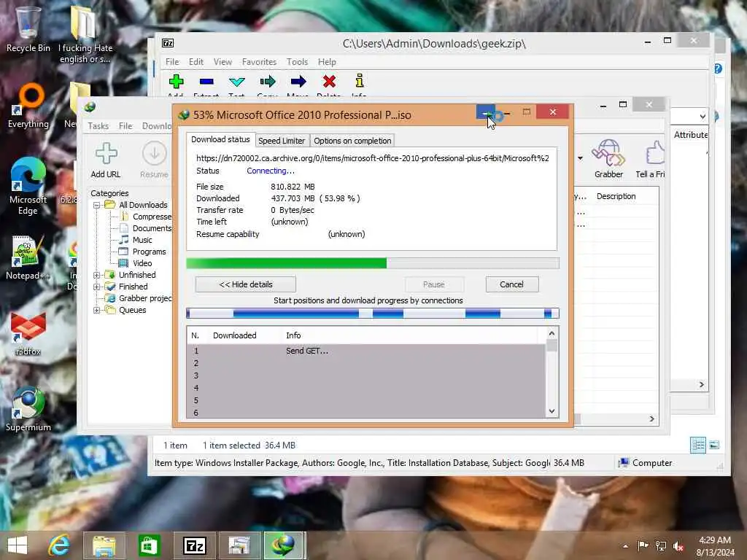This screenshot has height=560, width=747.
Task: Collapse the All Downloads tree node
Action: [97, 205]
